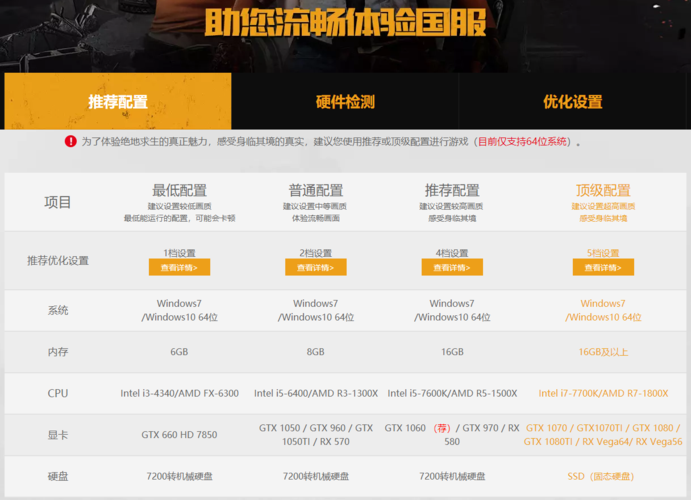Click the CPU row label
Image resolution: width=691 pixels, height=500 pixels.
(58, 393)
